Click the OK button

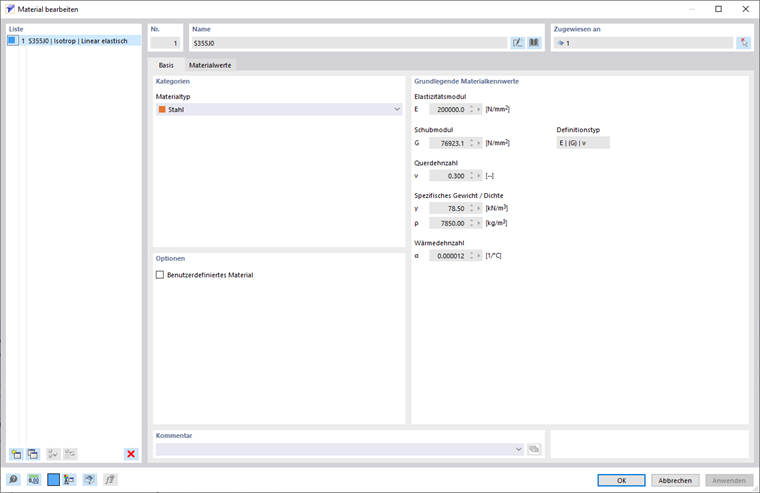(x=621, y=480)
